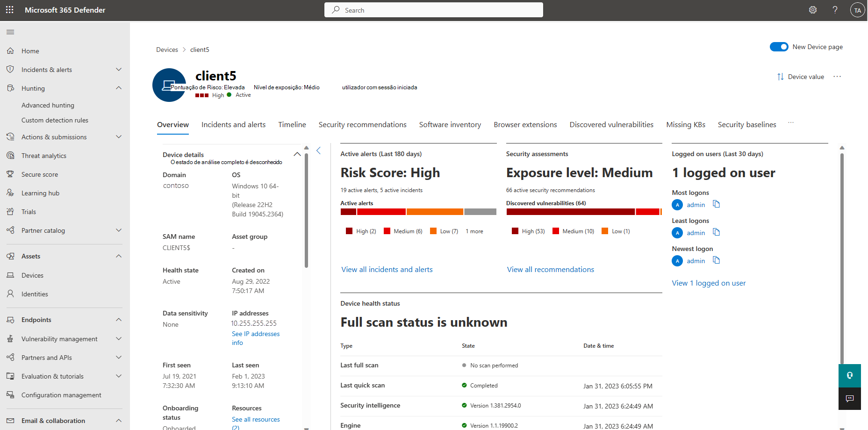The image size is (868, 430).
Task: Expand the Vulnerability management menu
Action: pyautogui.click(x=119, y=339)
